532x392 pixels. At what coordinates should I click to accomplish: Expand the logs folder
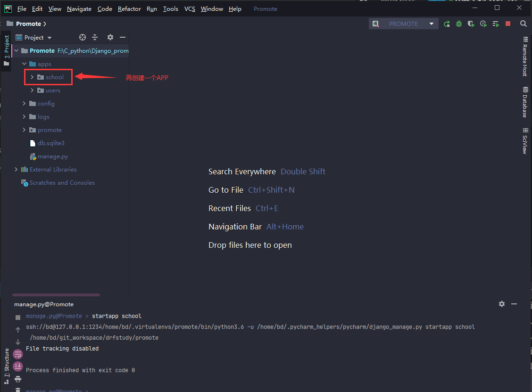point(24,116)
